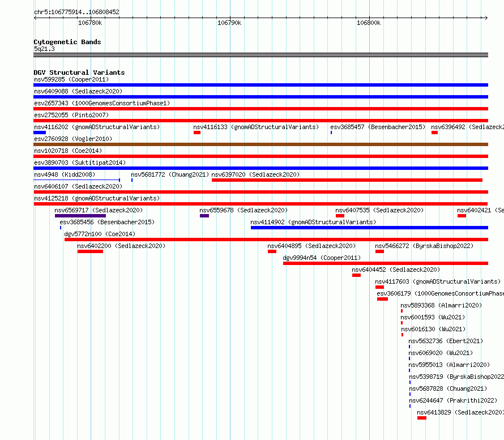Select the nsv6404895 (Sedlazeck2020) label
This screenshot has height=440, width=504.
311,246
